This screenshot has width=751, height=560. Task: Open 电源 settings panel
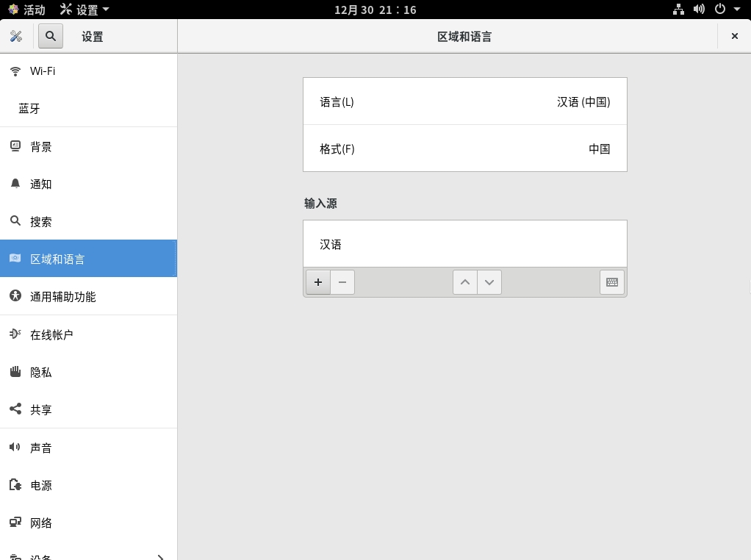coord(89,485)
